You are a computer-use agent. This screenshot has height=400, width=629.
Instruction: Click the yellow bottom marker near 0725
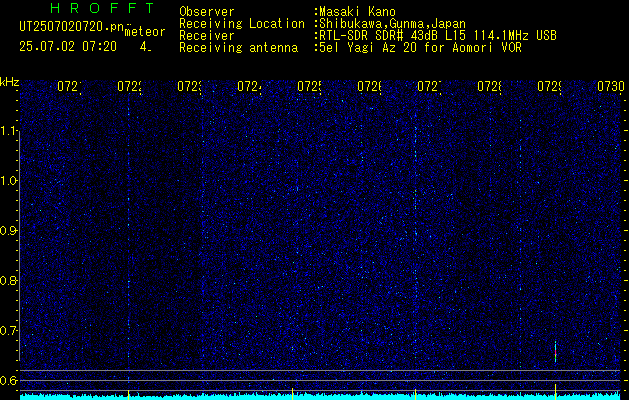pos(292,394)
